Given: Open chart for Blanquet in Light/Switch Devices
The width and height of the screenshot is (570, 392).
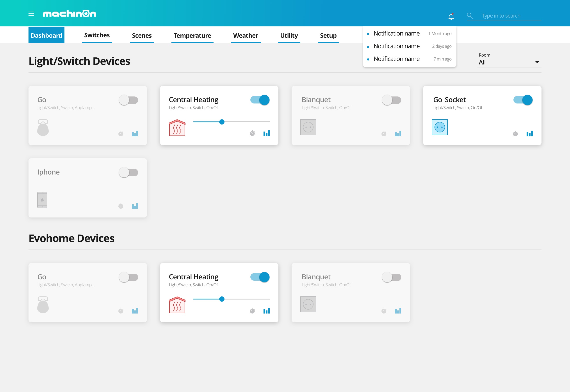Looking at the screenshot, I should 398,134.
